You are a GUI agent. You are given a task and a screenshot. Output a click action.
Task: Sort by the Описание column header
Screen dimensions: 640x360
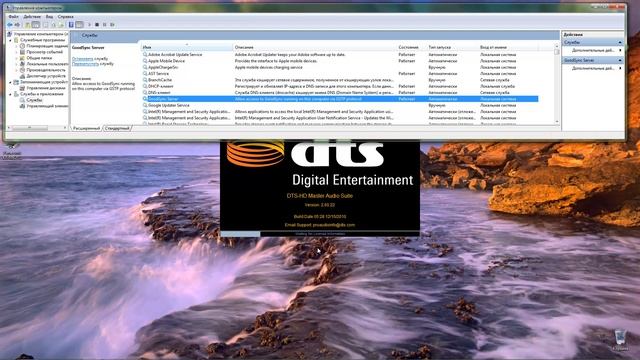click(x=315, y=47)
